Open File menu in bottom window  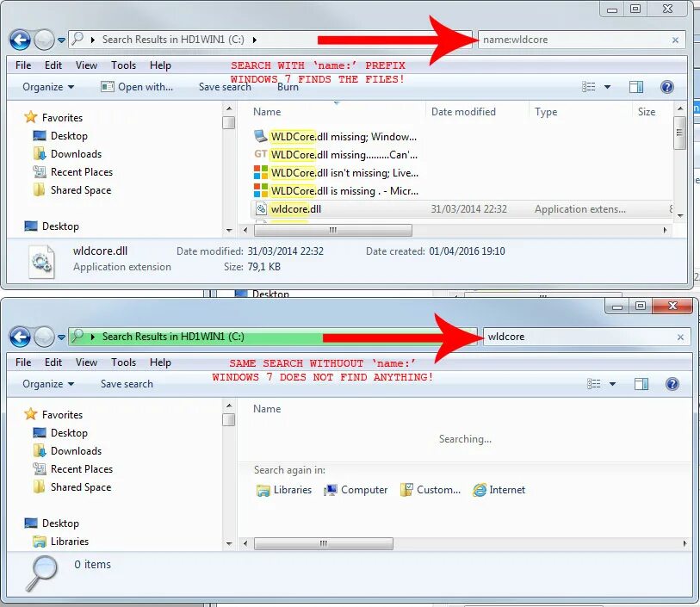tap(23, 362)
